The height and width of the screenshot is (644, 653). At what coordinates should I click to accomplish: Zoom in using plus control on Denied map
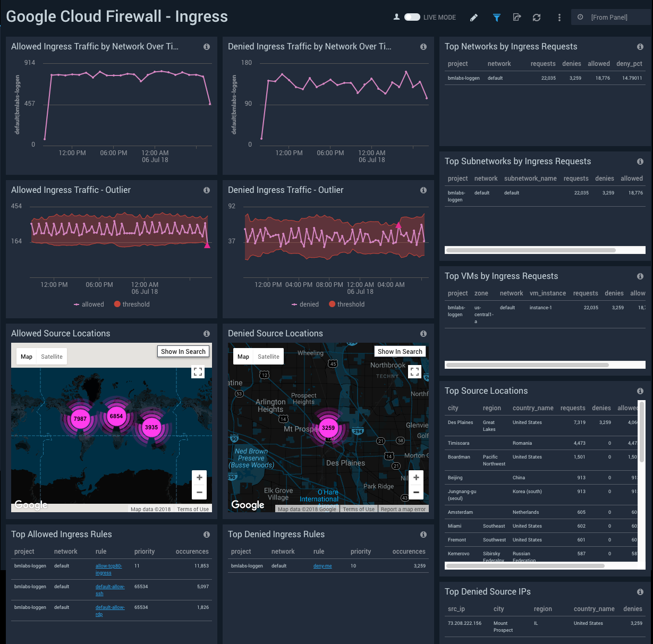point(416,477)
